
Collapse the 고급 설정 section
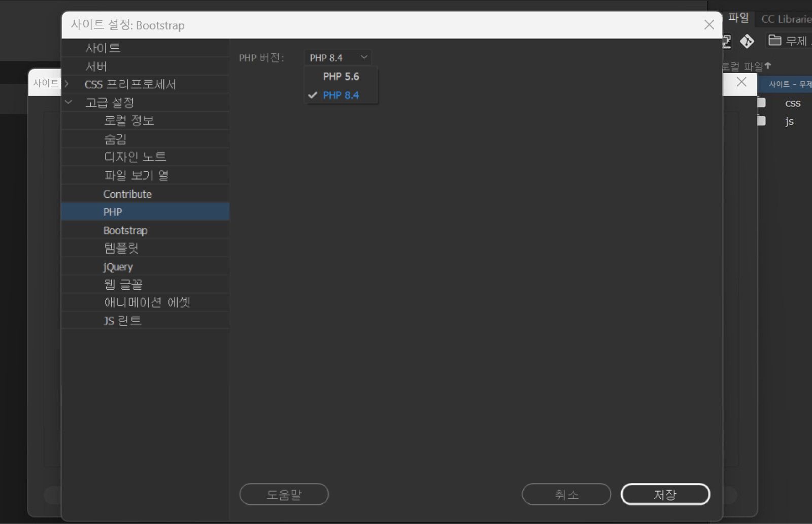point(69,102)
